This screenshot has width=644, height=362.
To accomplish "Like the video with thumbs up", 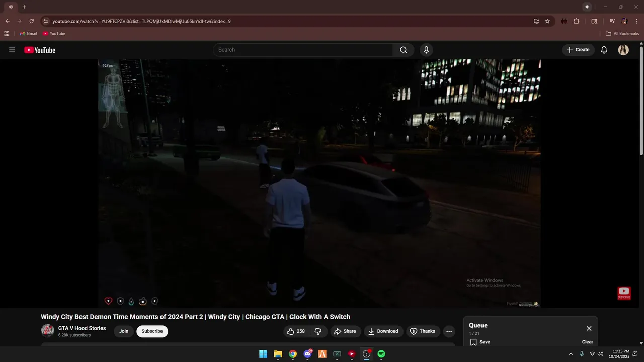I will click(x=296, y=331).
